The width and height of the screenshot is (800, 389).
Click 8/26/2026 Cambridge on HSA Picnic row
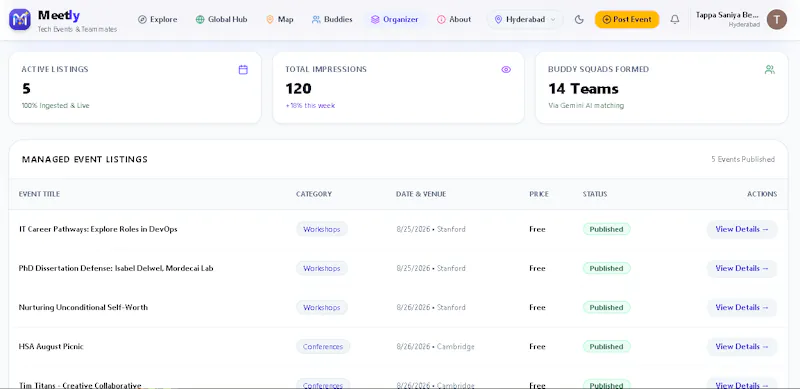pyautogui.click(x=435, y=347)
